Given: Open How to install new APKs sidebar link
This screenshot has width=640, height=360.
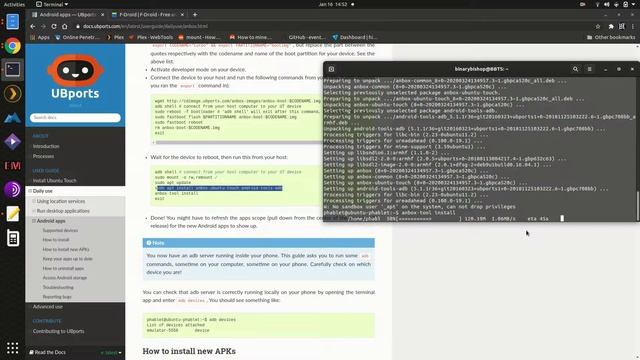Looking at the screenshot, I should (x=66, y=249).
